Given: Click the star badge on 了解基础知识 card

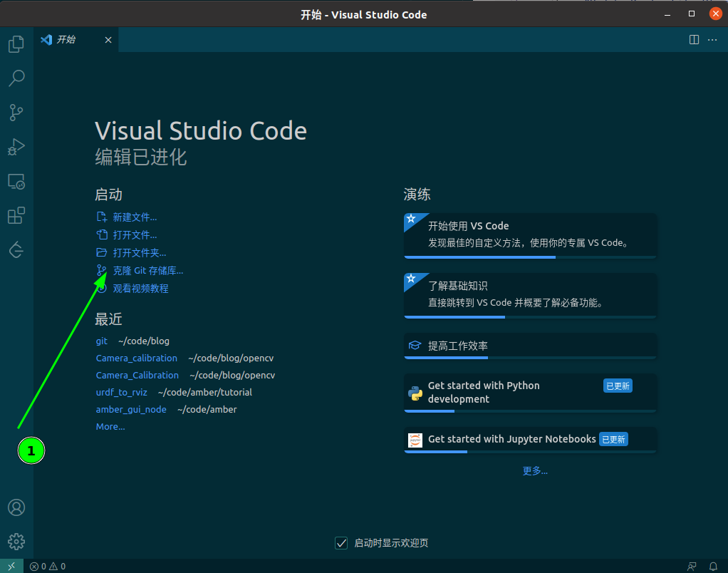Looking at the screenshot, I should point(411,278).
